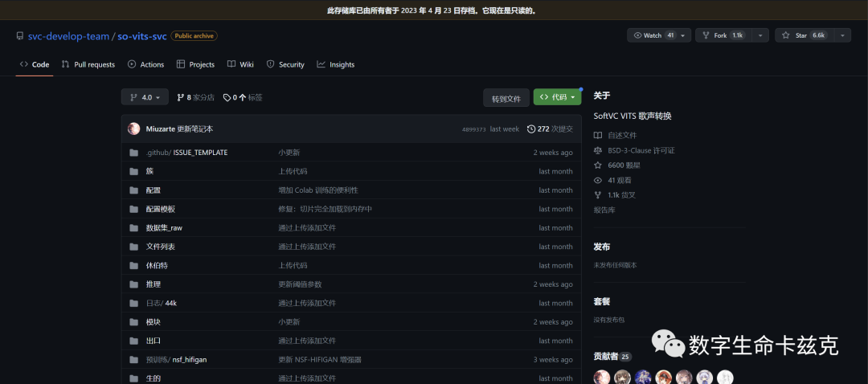View the 0 tags link
This screenshot has width=868, height=384.
pos(243,97)
